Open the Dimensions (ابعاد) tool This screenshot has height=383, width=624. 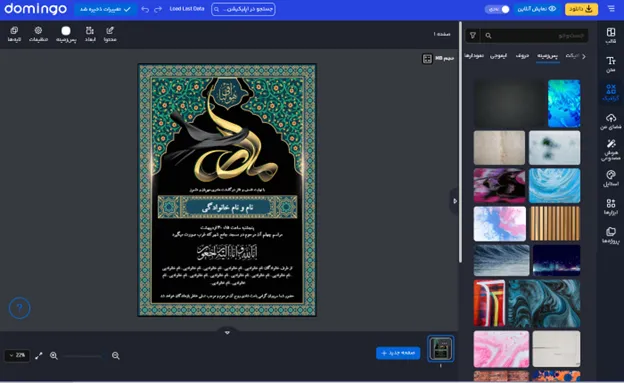(x=90, y=34)
